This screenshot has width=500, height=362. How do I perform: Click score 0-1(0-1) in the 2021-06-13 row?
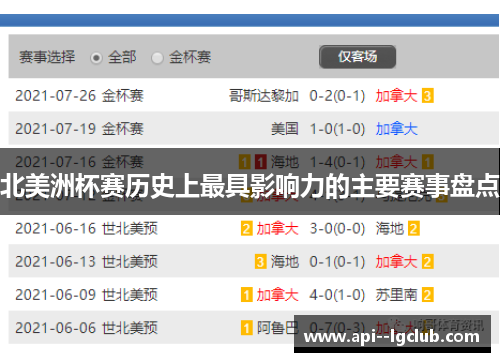click(337, 261)
